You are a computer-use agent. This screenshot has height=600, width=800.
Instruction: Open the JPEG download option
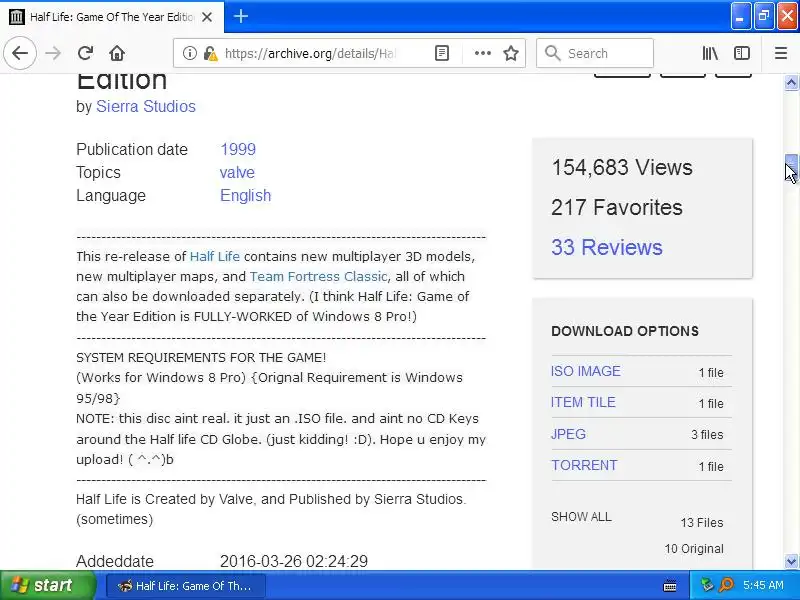(x=568, y=434)
